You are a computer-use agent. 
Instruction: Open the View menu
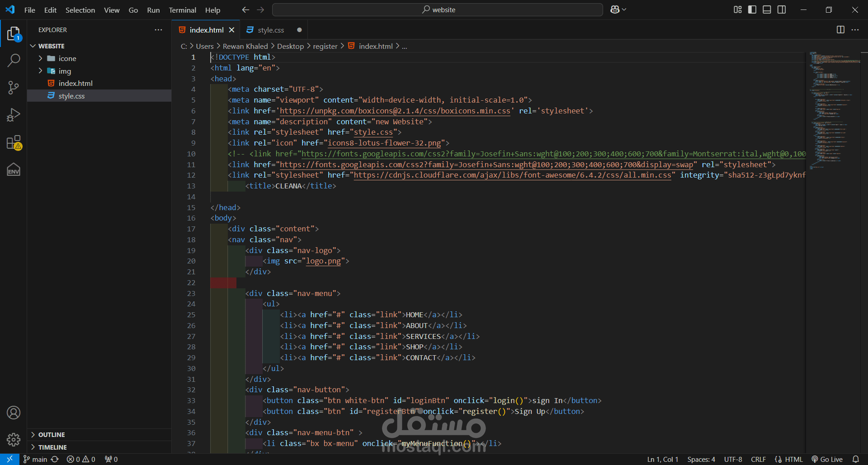112,10
